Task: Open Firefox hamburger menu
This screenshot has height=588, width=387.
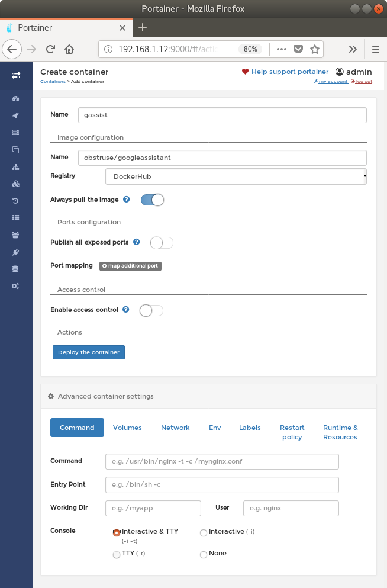Action: 376,49
